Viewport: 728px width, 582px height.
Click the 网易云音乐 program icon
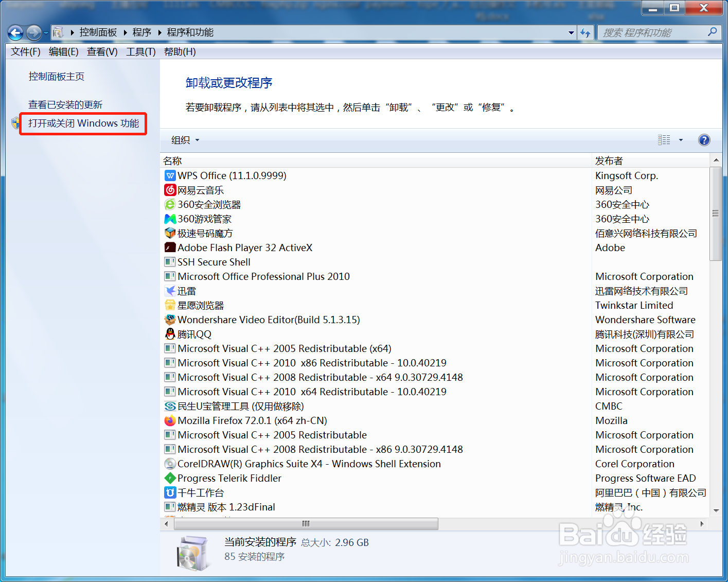click(x=170, y=190)
